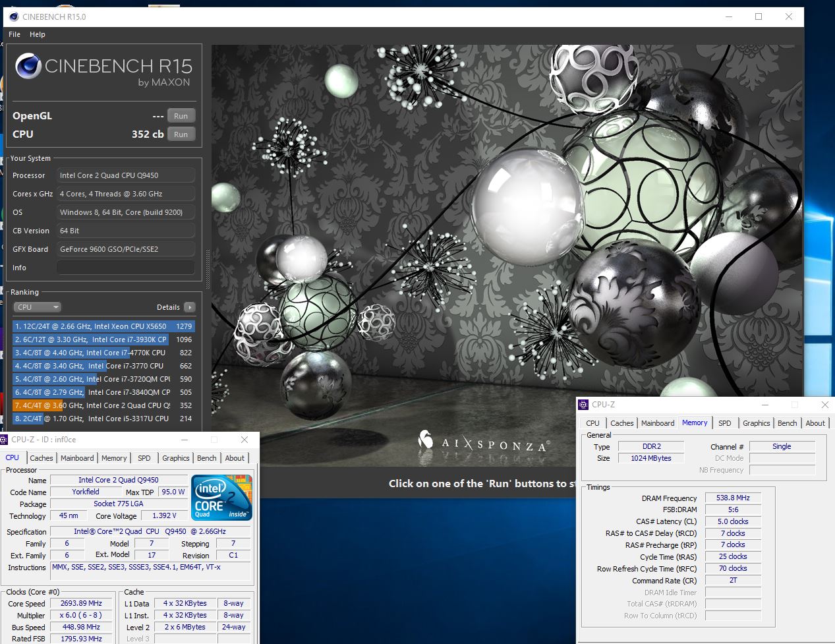The image size is (835, 644).
Task: Click the Details label in Ranking
Action: 168,307
